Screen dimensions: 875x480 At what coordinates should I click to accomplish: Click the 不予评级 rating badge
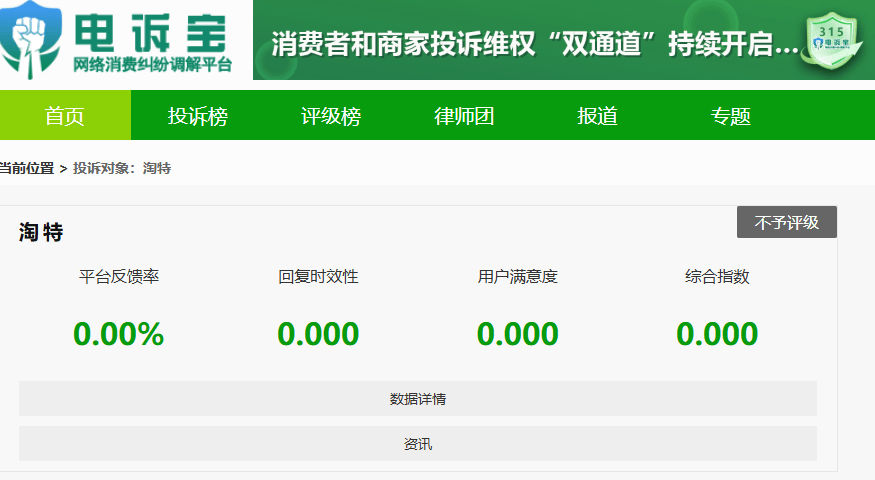[786, 222]
